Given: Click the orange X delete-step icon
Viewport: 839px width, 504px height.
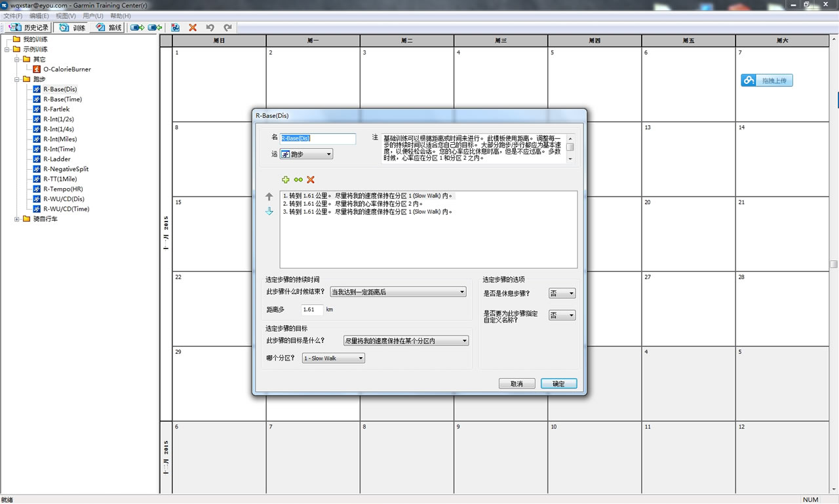Looking at the screenshot, I should click(311, 180).
